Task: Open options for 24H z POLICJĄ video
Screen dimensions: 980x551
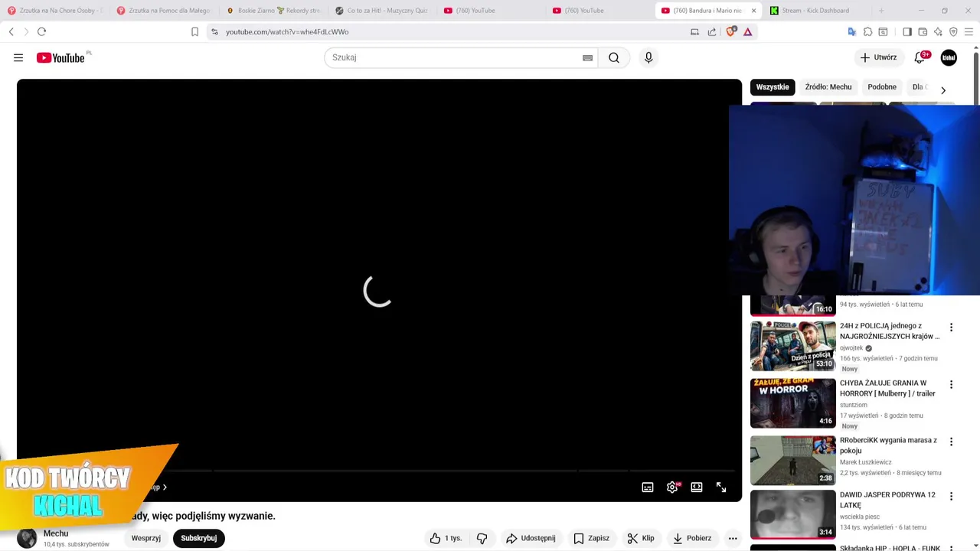Action: click(951, 328)
